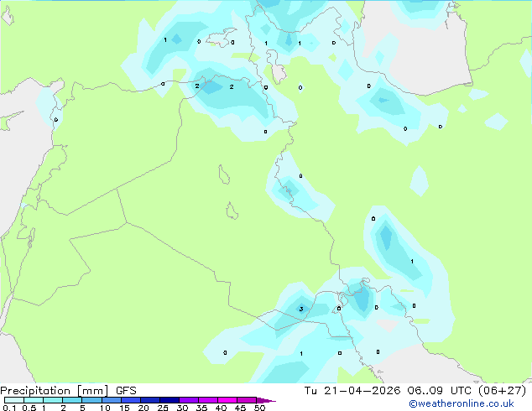This screenshot has width=532, height=411.
Task: Pick the 35–40 mm violet legend swatch
Action: [207, 400]
